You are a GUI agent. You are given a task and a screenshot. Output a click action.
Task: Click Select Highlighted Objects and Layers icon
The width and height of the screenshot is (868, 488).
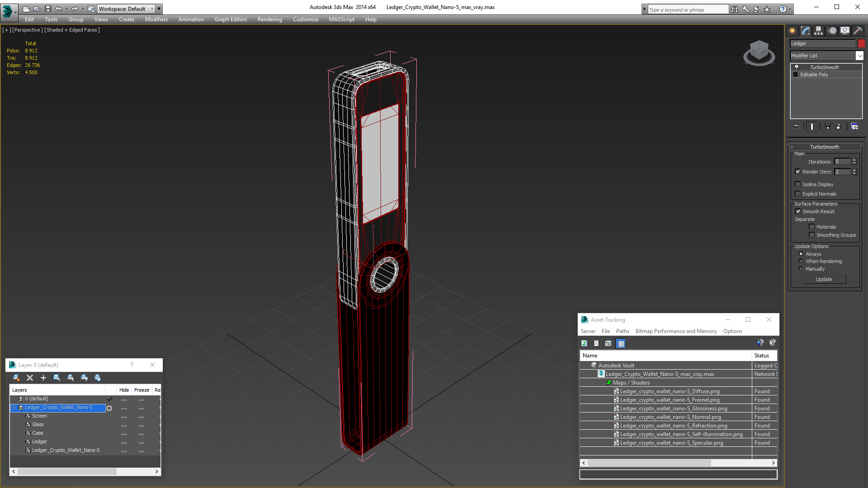57,378
